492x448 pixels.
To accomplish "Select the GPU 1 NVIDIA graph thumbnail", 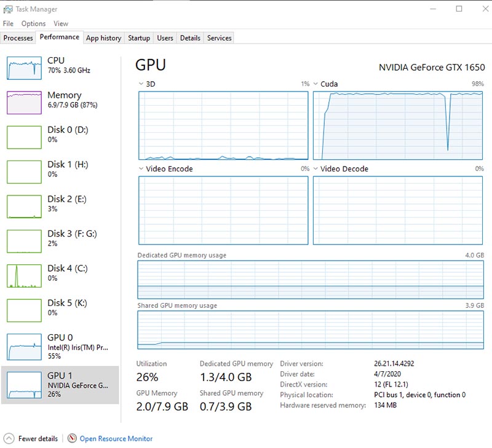I will (x=24, y=385).
